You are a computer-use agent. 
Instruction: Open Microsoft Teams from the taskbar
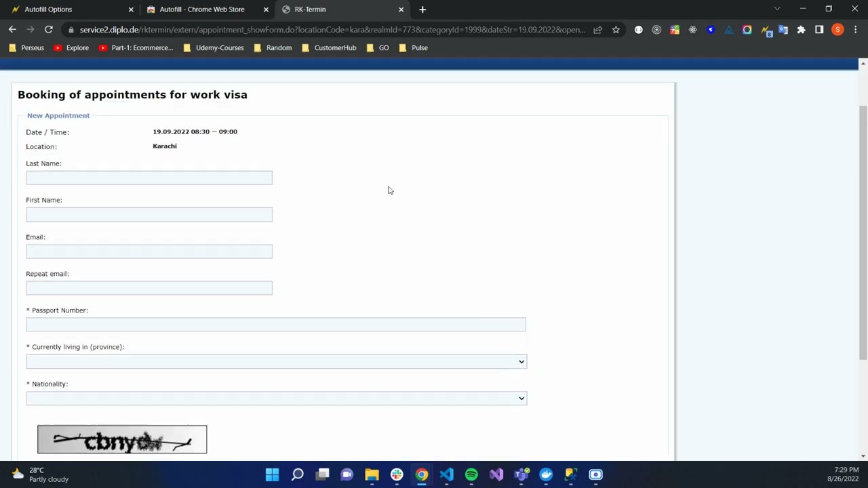pos(521,474)
